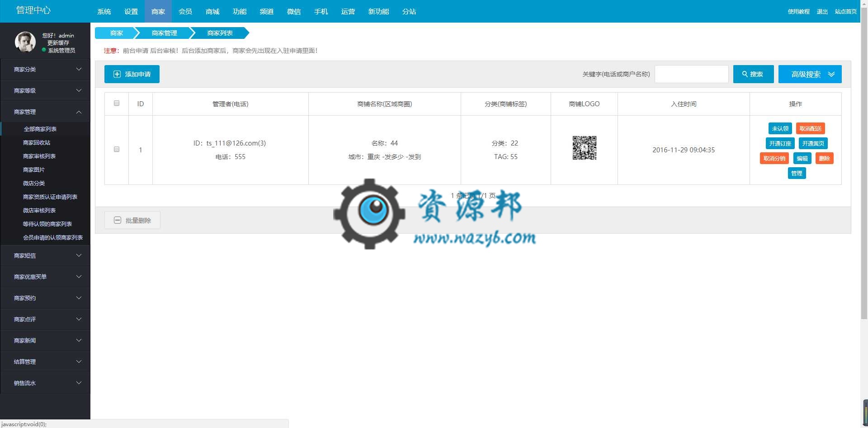This screenshot has height=428, width=868.
Task: Open the 高级搜索 advanced search dropdown
Action: tap(810, 74)
